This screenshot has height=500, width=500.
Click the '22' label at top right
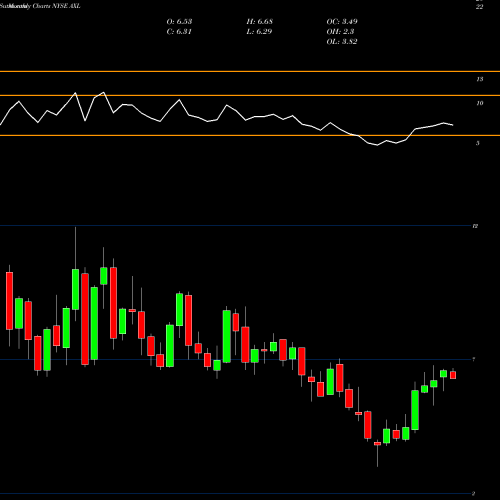tap(479, 7)
